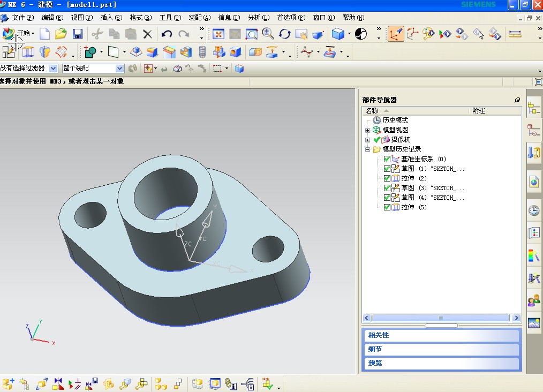543x392 pixels.
Task: Redo the last action
Action: coord(184,34)
